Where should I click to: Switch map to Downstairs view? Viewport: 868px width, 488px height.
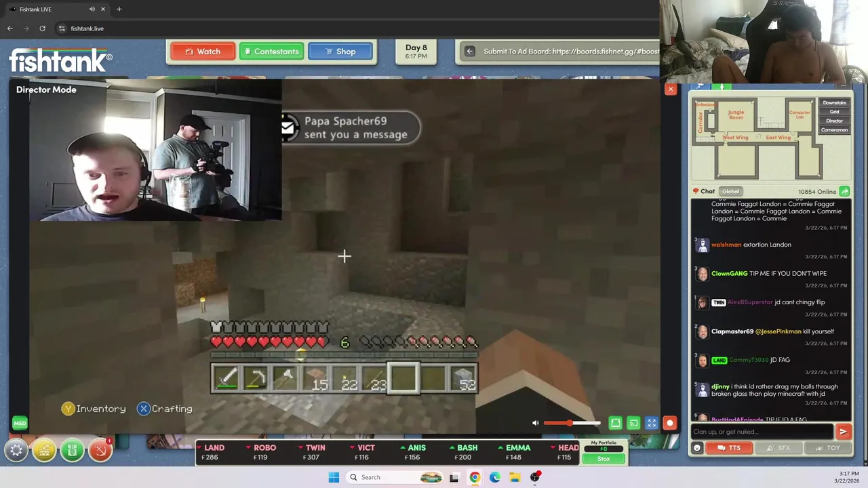834,102
